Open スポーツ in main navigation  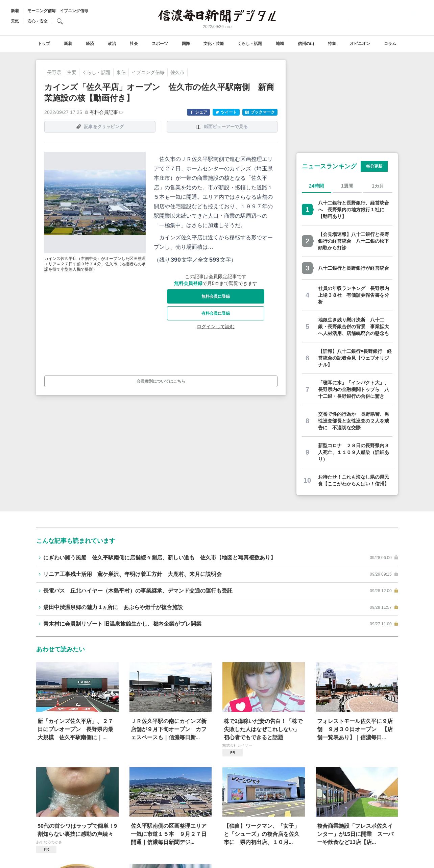(x=160, y=44)
